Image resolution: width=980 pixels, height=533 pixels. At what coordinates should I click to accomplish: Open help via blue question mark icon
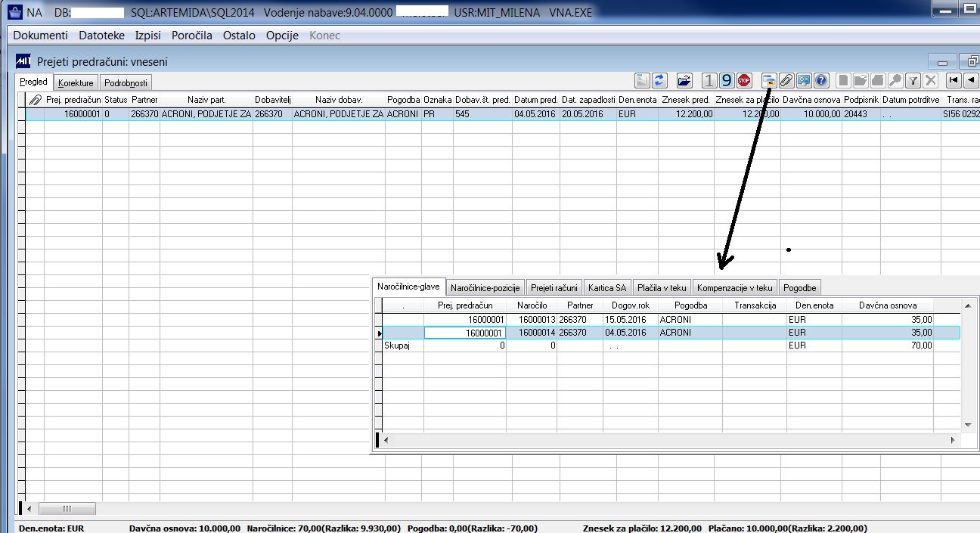coord(821,80)
